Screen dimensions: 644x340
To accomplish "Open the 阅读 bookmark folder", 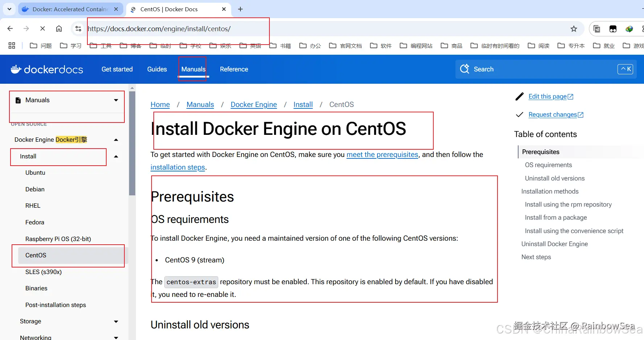I will (x=538, y=46).
